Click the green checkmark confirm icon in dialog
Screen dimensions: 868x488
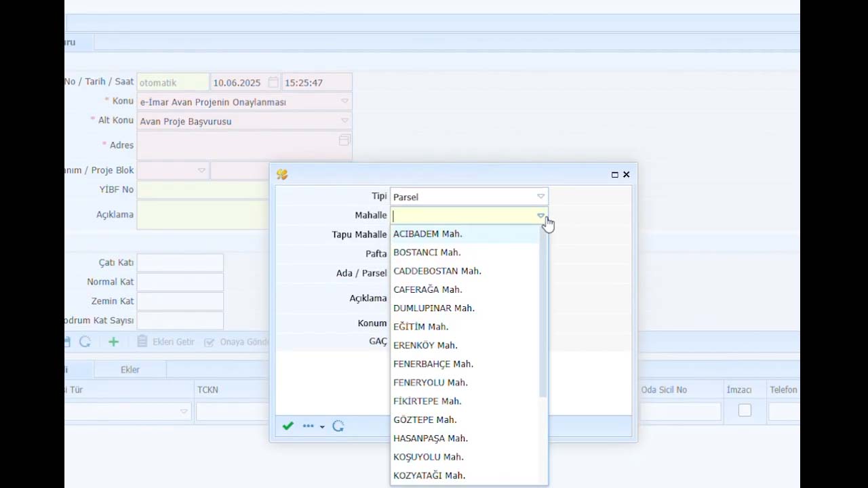tap(288, 426)
